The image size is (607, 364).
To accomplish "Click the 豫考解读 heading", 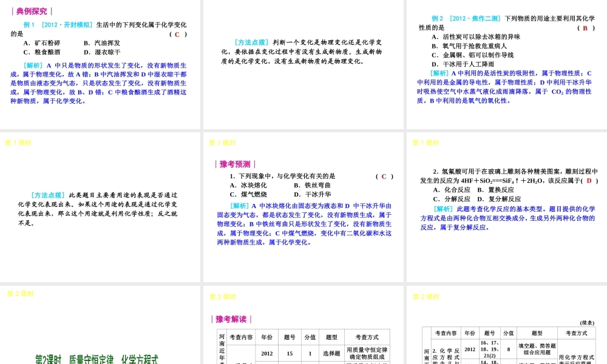I will (x=231, y=319).
